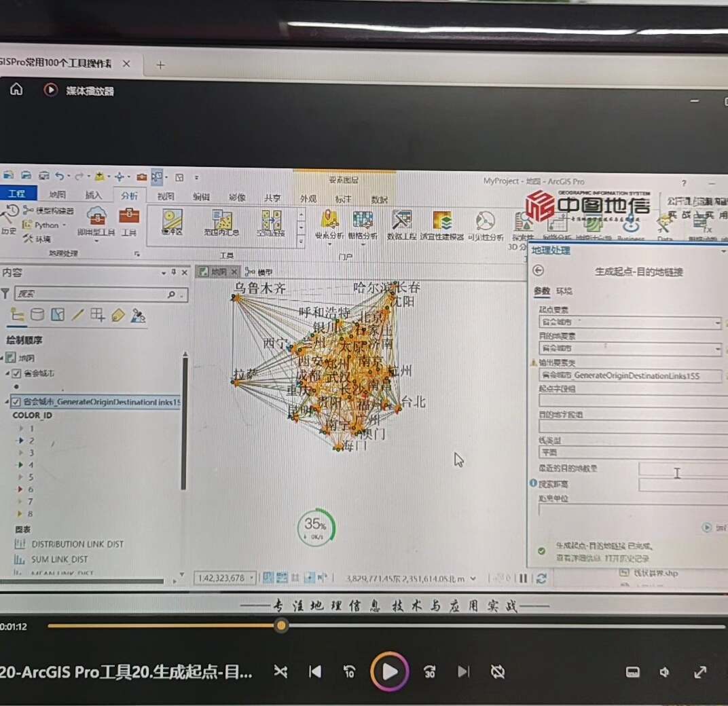Click the Contents pane search field
This screenshot has width=728, height=706.
pos(101,294)
